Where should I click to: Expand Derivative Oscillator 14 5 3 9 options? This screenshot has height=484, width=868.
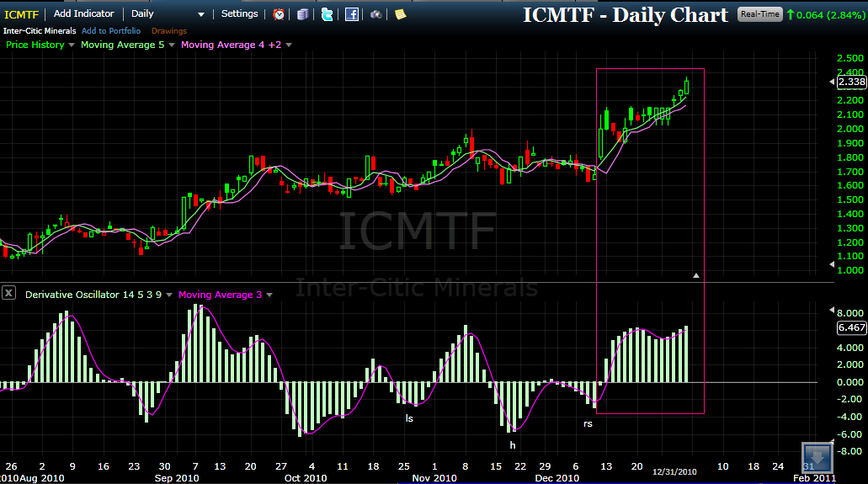169,295
